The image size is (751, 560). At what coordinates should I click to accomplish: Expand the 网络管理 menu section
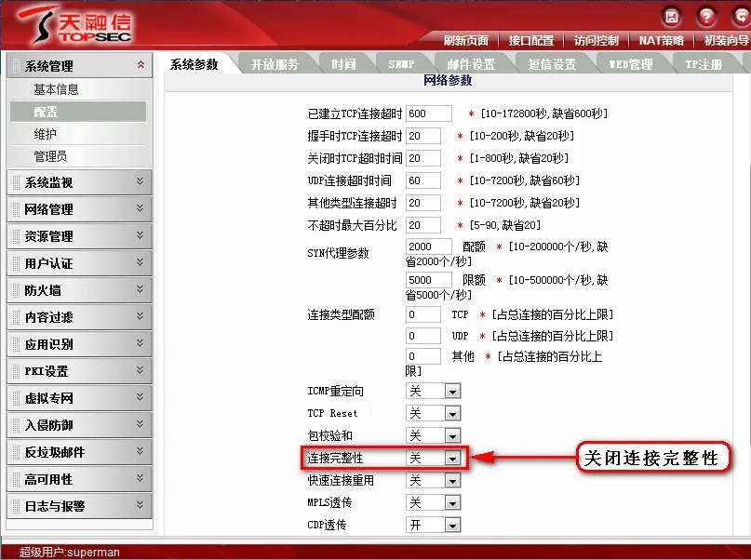79,208
